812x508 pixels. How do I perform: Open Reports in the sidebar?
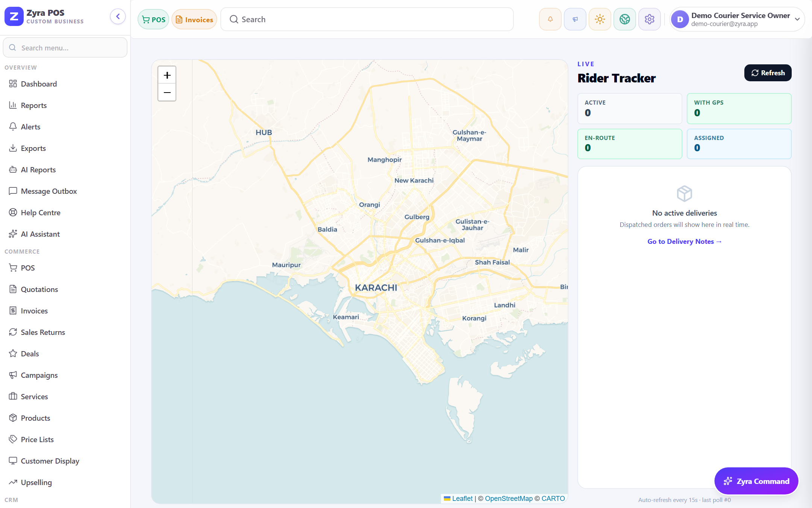pyautogui.click(x=65, y=105)
